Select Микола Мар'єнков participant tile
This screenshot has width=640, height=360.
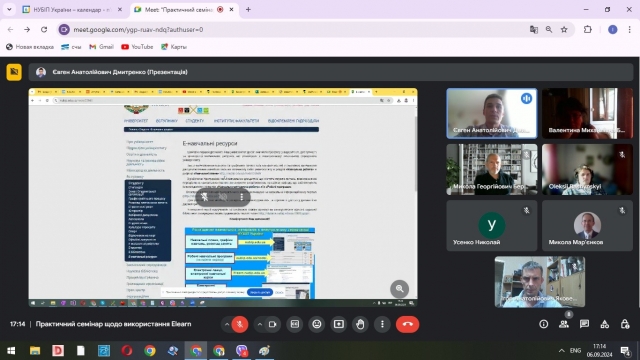[x=587, y=225]
